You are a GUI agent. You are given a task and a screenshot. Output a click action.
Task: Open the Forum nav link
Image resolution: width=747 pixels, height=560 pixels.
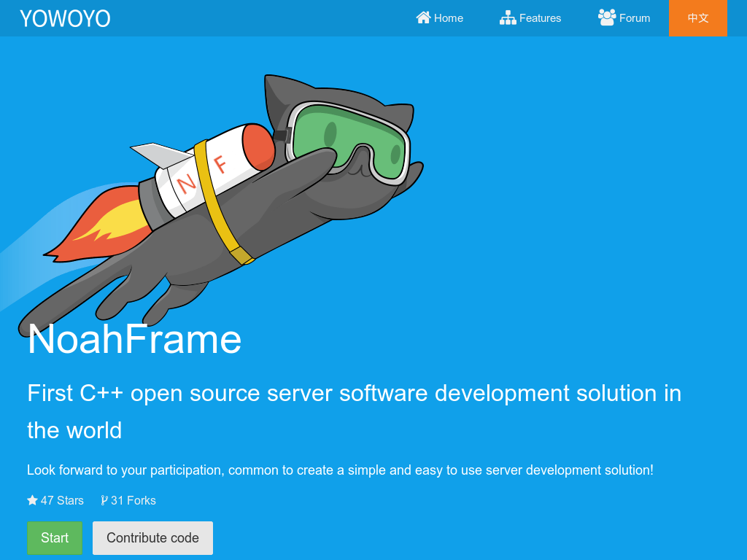click(624, 18)
